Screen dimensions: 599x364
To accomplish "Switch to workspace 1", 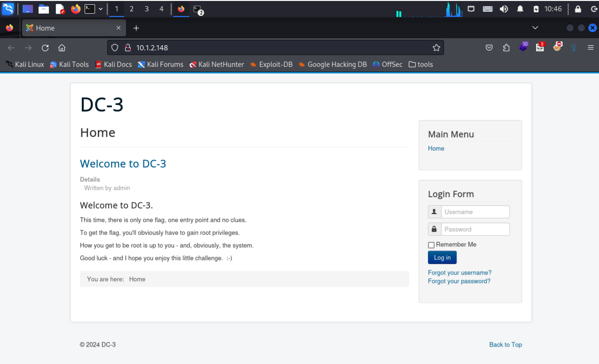I will (117, 9).
